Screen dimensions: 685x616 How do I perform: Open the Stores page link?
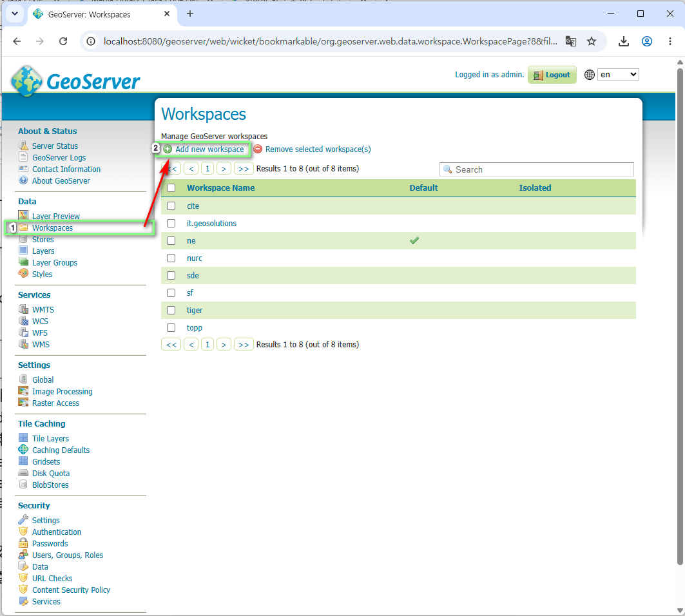[43, 240]
